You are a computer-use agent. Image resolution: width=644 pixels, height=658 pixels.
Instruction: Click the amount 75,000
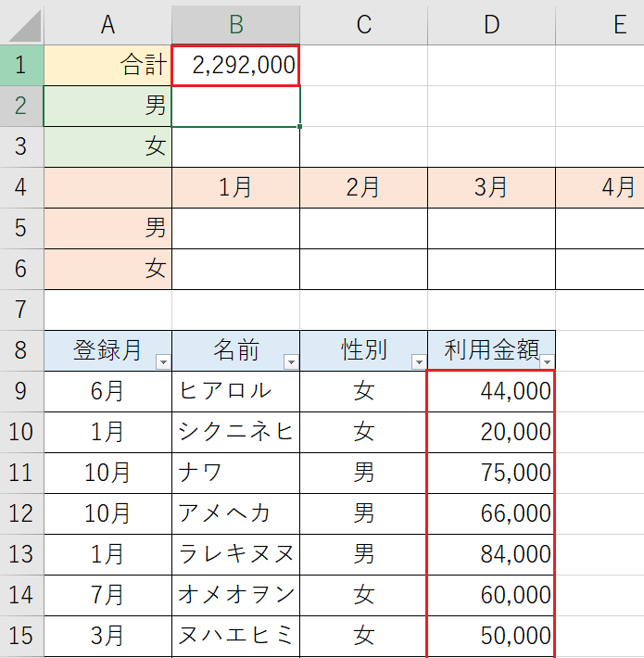tap(491, 473)
